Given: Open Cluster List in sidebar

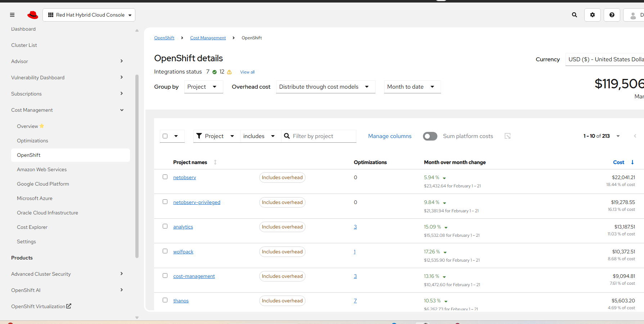Looking at the screenshot, I should 24,45.
